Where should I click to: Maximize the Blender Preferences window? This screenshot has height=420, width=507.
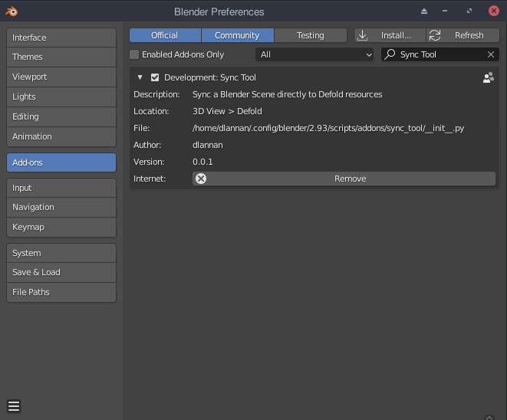tap(469, 11)
